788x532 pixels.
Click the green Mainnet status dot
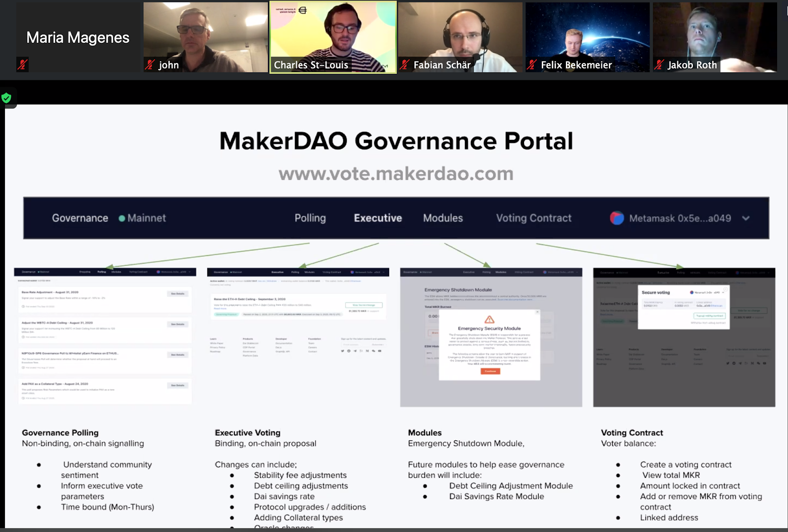122,218
